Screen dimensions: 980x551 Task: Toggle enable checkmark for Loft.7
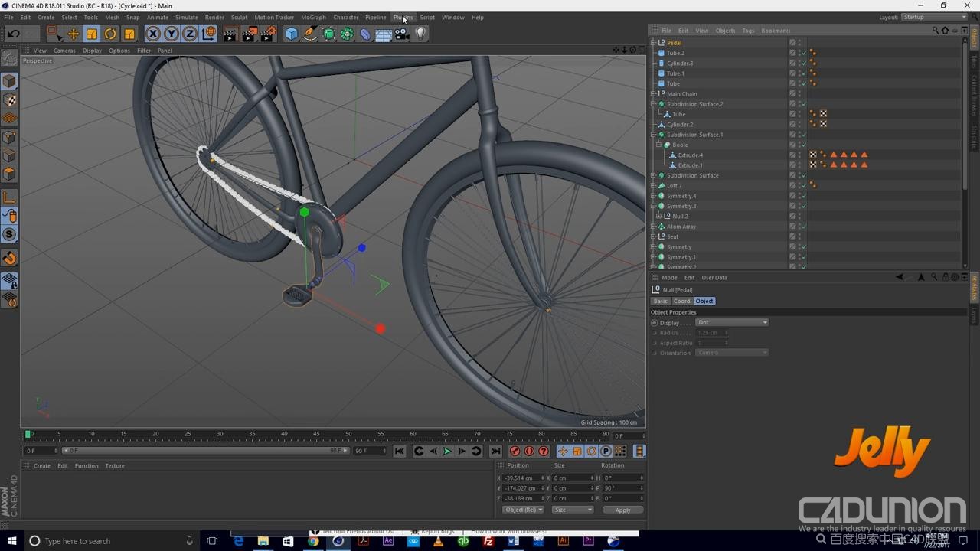(x=803, y=186)
